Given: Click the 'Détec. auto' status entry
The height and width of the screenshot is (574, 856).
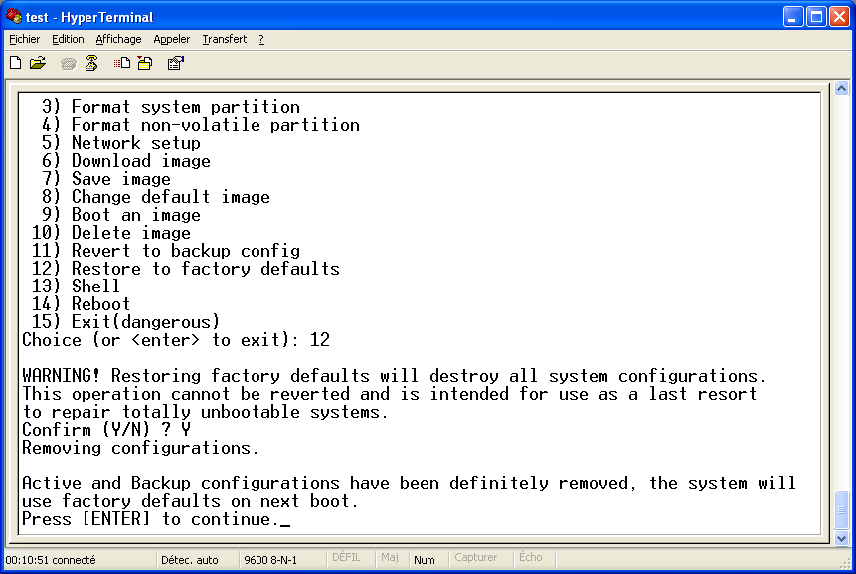Looking at the screenshot, I should click(189, 560).
